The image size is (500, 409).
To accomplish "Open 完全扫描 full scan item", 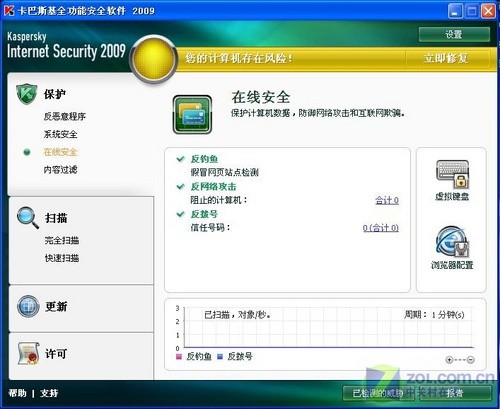I will click(62, 240).
